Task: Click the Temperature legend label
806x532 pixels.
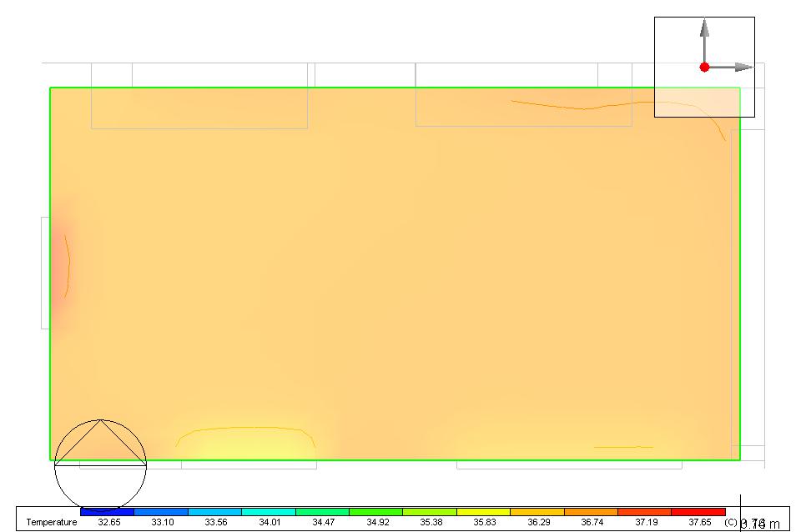Action: tap(52, 522)
